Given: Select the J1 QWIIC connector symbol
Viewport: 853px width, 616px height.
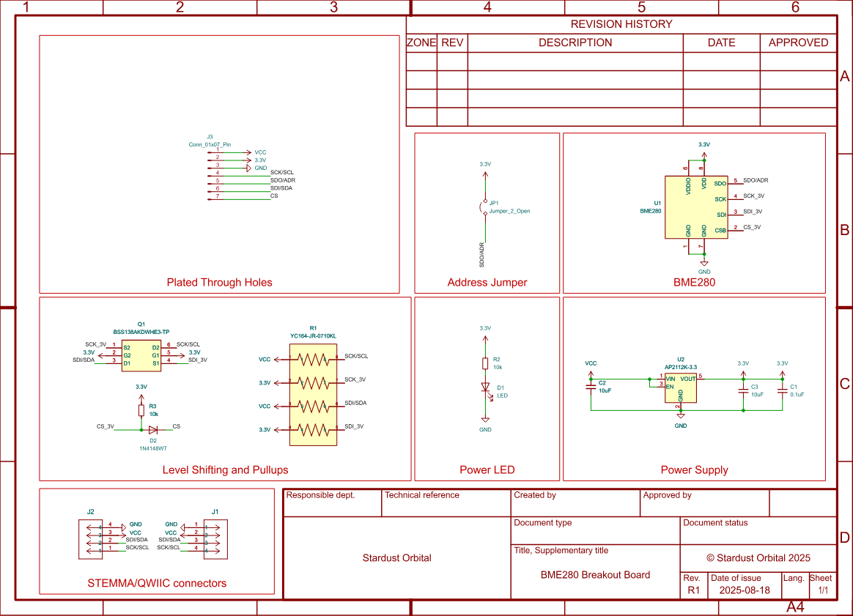Looking at the screenshot, I should [x=215, y=540].
